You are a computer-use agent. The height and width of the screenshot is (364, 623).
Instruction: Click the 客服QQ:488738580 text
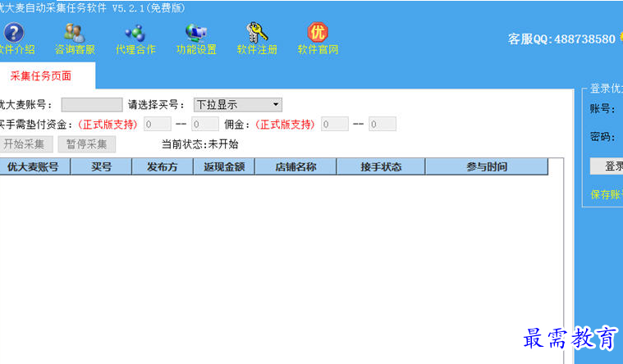tap(561, 39)
